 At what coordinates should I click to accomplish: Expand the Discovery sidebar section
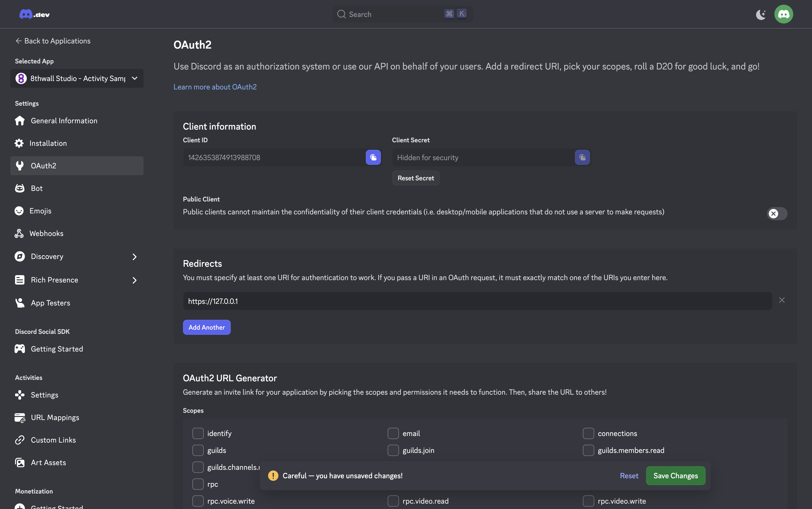click(134, 257)
